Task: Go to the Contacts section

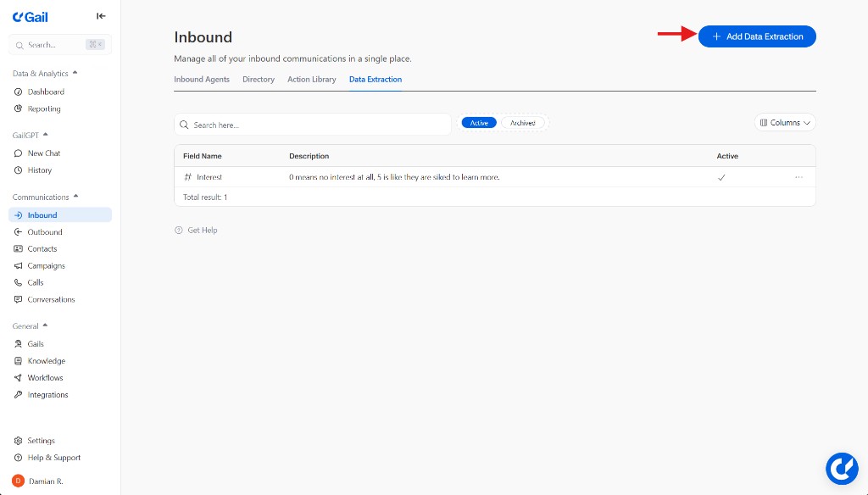Action: pyautogui.click(x=44, y=248)
